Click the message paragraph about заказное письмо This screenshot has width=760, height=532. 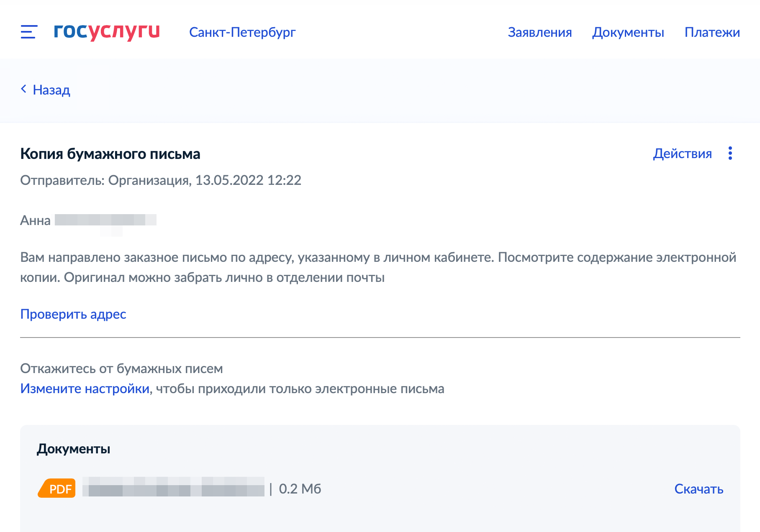tap(378, 267)
